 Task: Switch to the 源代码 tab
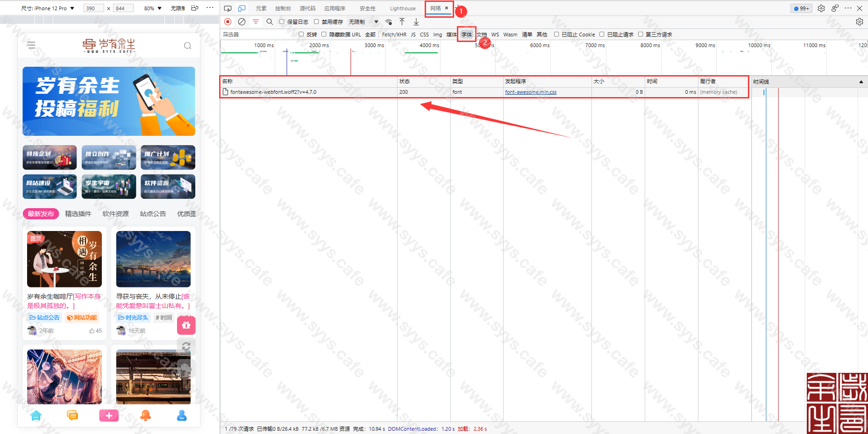307,8
